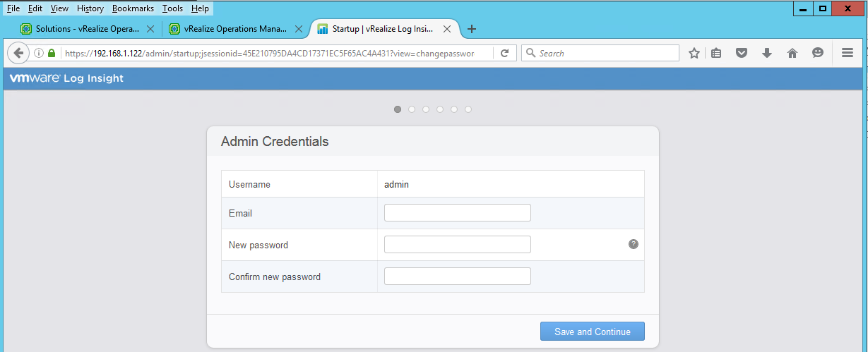This screenshot has height=352, width=868.
Task: Open the Bookmarks menu
Action: pos(133,8)
